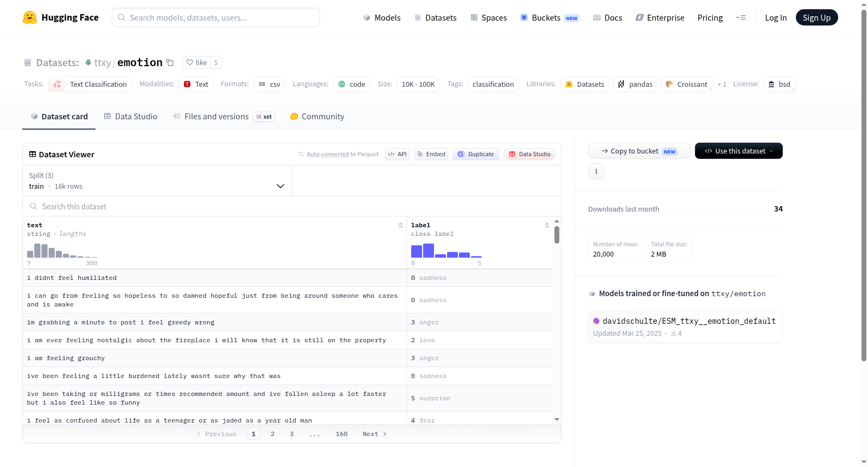Copy dataset name with the copy icon
This screenshot has width=868, height=467.
coord(170,62)
